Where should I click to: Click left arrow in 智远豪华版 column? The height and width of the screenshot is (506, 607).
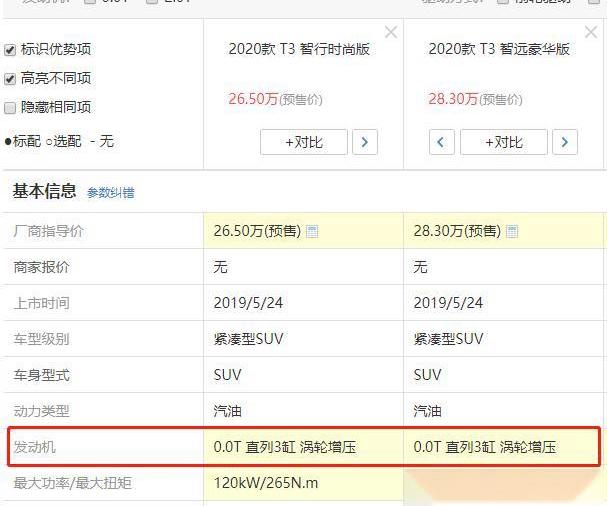[x=441, y=142]
